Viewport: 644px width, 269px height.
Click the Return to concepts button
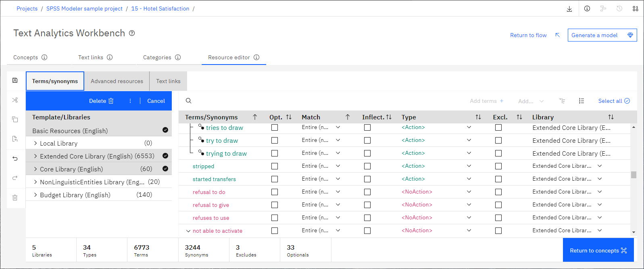pyautogui.click(x=598, y=250)
